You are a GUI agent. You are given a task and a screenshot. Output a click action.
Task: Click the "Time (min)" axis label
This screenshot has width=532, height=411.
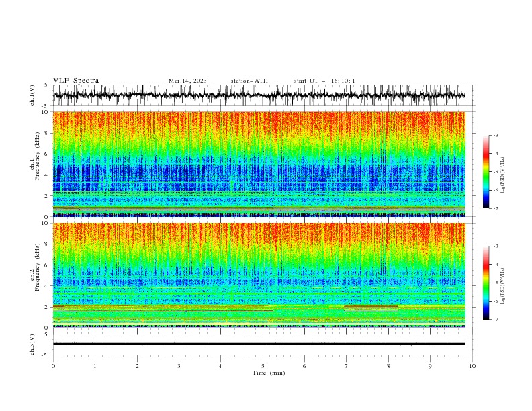[x=269, y=373]
